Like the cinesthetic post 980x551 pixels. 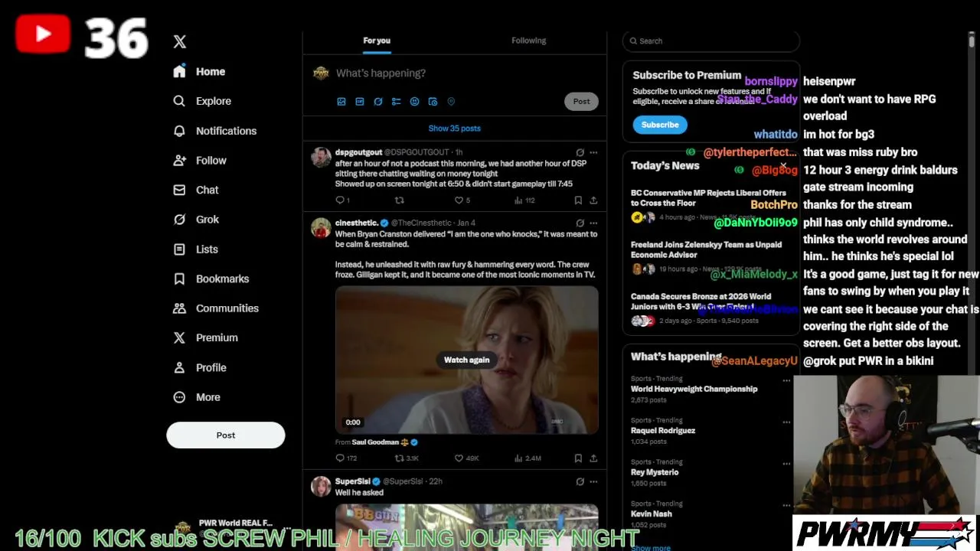(x=466, y=458)
